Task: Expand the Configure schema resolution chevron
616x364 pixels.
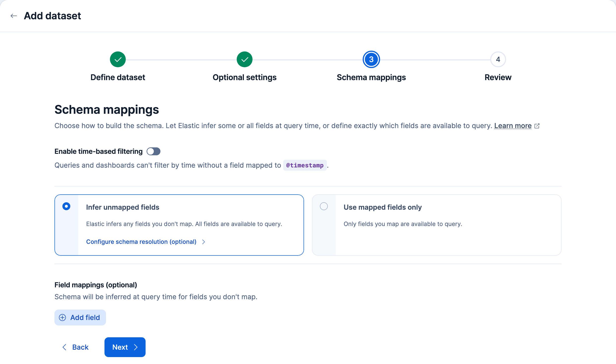Action: coord(204,242)
